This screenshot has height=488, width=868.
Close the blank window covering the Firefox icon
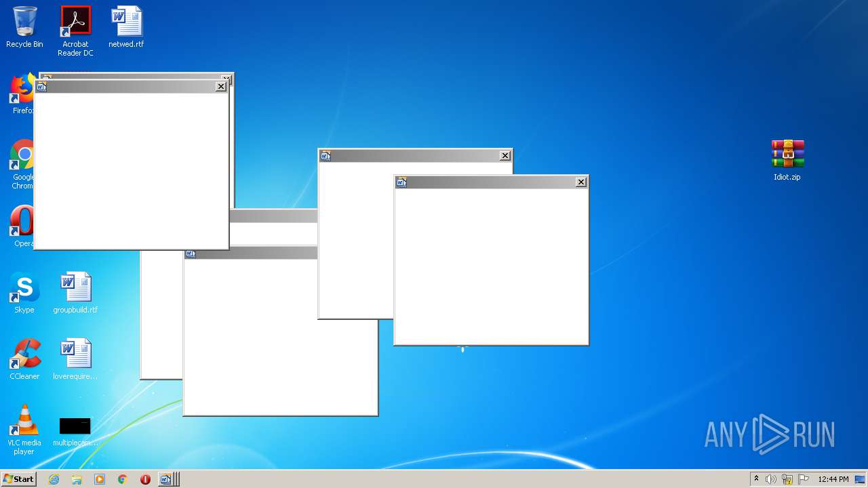[x=221, y=86]
